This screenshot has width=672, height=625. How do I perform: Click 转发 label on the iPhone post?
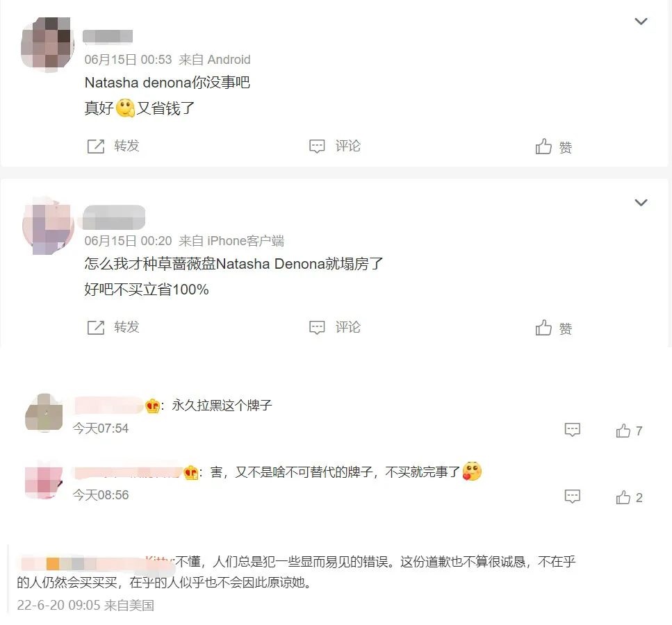(126, 327)
